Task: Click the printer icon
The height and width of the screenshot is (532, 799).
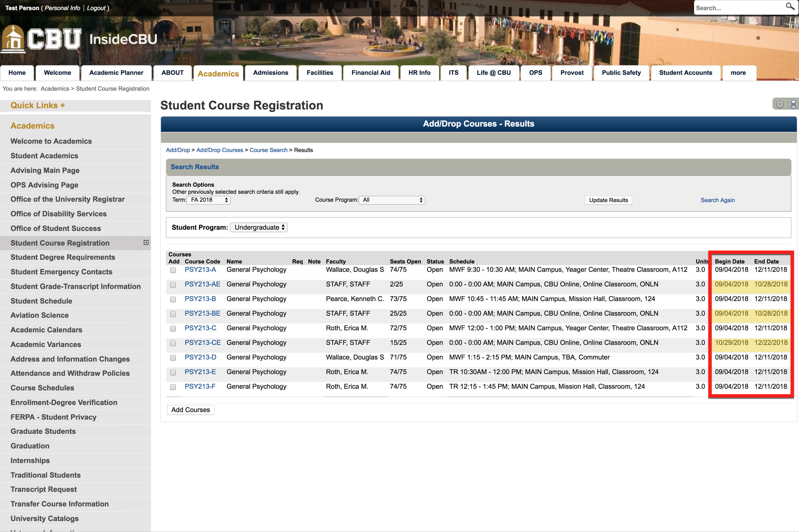Action: point(793,104)
